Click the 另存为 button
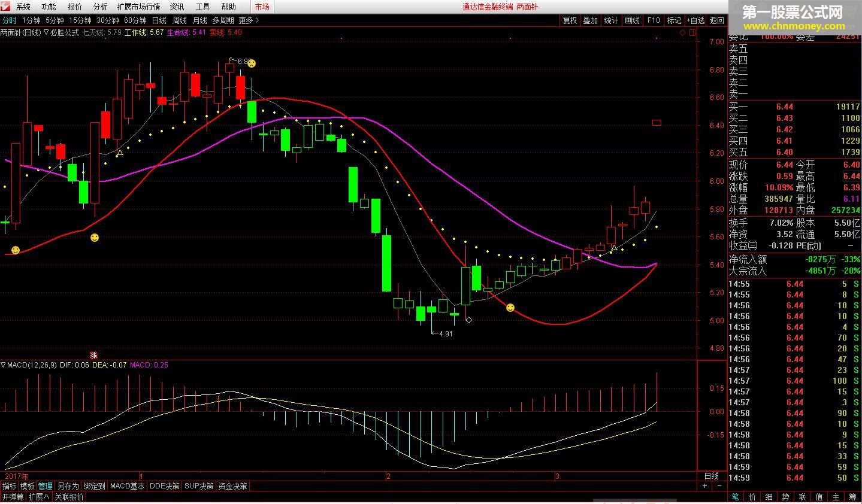 [x=68, y=486]
